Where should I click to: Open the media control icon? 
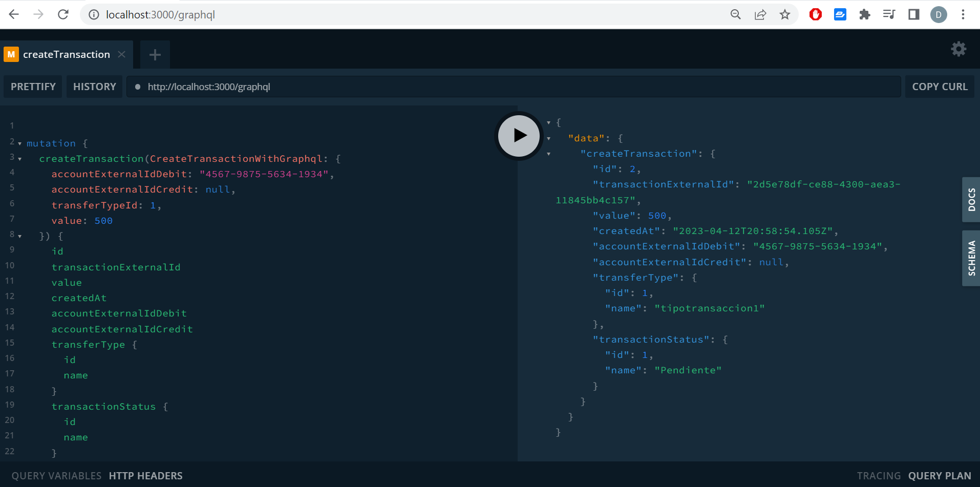pyautogui.click(x=889, y=14)
